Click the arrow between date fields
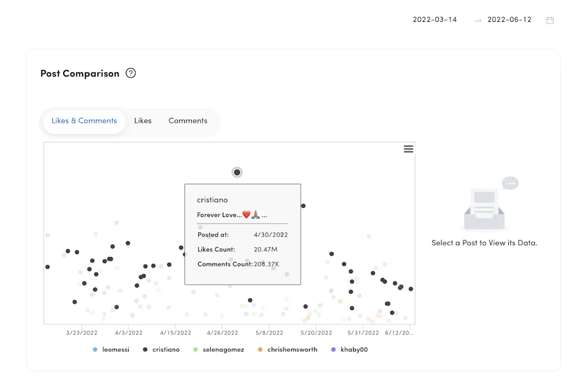The width and height of the screenshot is (588, 384). pyautogui.click(x=478, y=20)
